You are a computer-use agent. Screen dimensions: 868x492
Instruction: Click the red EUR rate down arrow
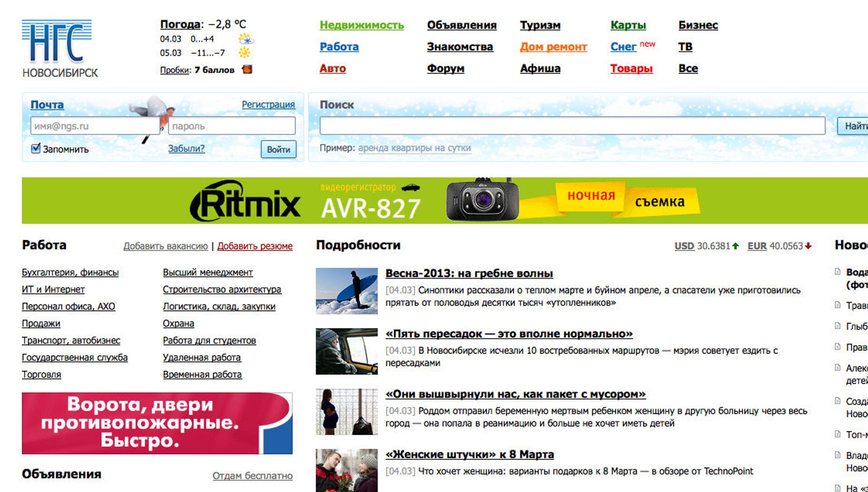pyautogui.click(x=808, y=246)
